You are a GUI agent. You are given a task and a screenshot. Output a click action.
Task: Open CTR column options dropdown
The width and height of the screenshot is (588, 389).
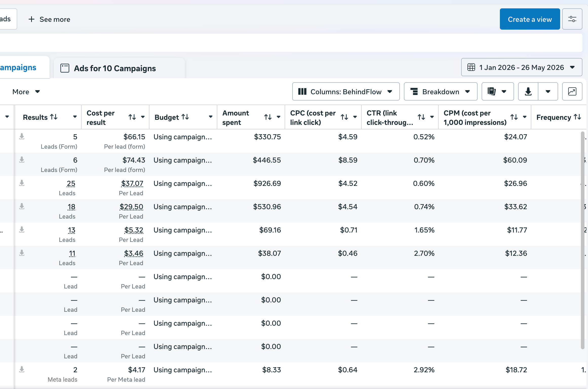(432, 117)
